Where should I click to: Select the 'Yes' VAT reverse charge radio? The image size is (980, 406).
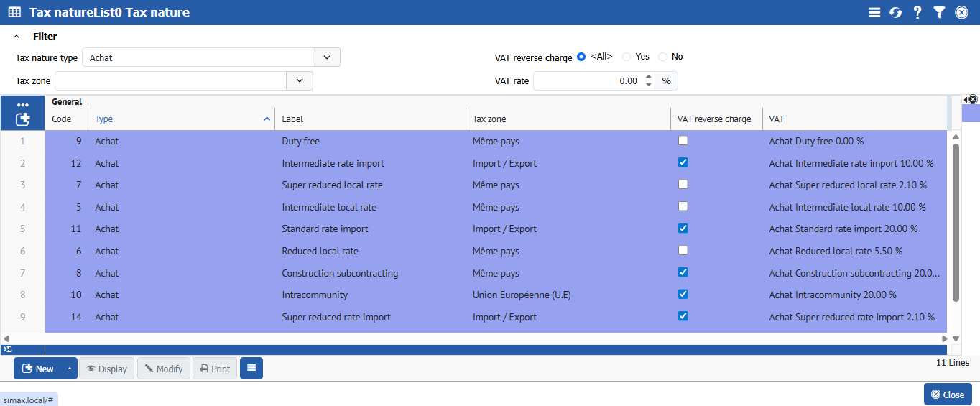[x=627, y=57]
